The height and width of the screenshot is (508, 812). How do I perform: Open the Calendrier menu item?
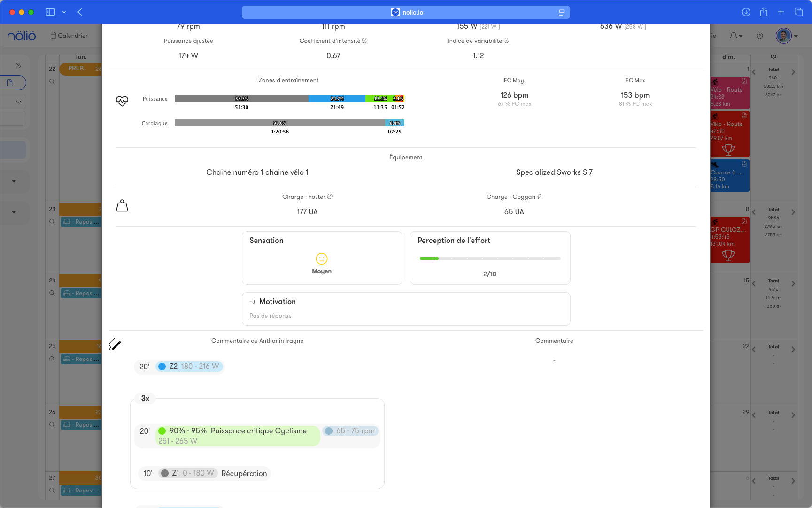click(69, 36)
